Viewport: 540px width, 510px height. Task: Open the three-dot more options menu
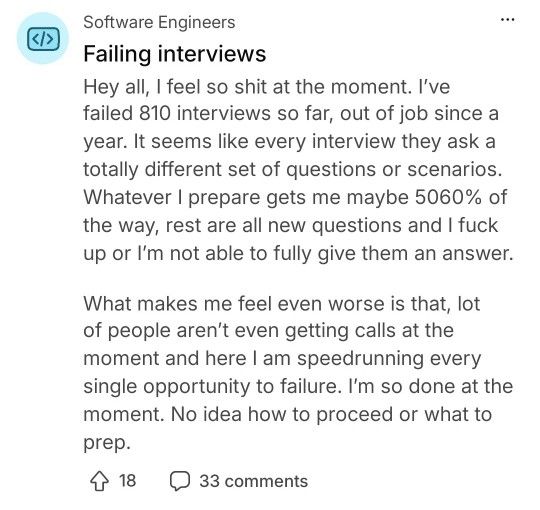coord(508,20)
